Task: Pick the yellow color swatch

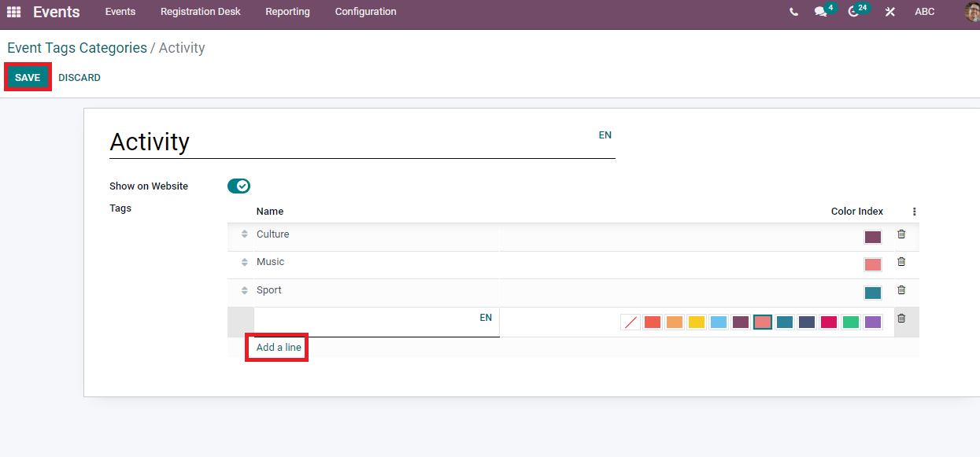Action: (x=697, y=322)
